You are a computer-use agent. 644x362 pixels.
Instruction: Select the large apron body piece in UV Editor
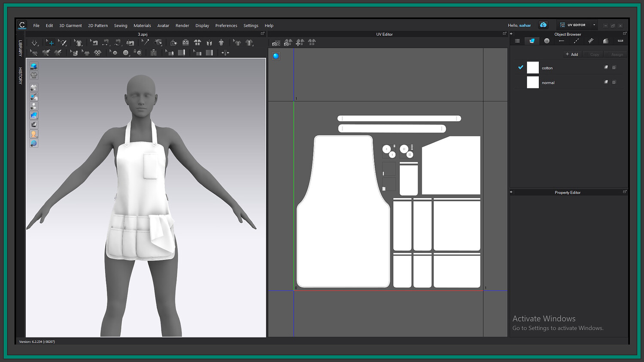(x=343, y=223)
